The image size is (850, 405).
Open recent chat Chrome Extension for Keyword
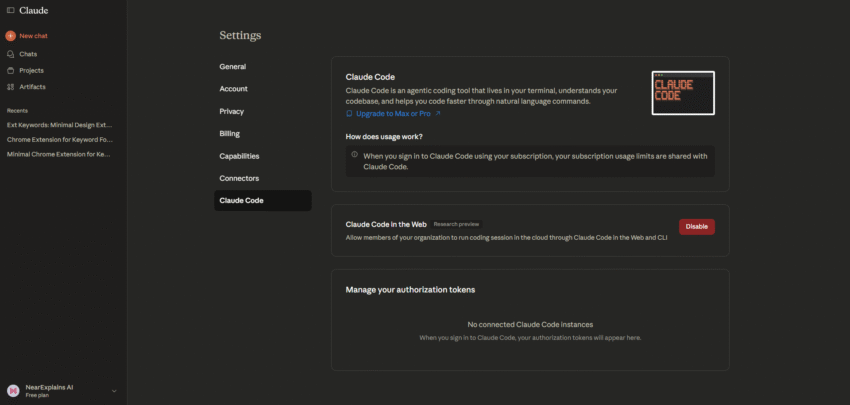pos(59,140)
